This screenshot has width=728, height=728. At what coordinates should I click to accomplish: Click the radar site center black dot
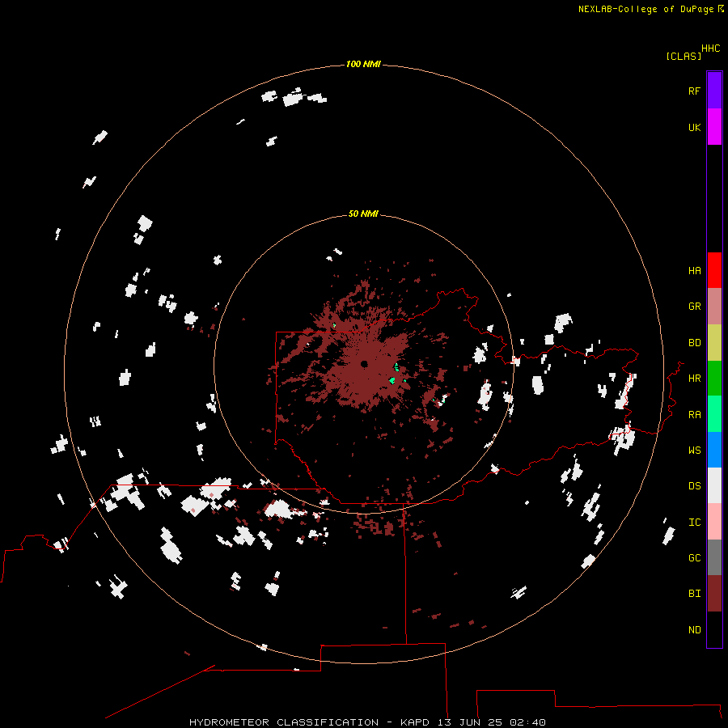click(364, 363)
